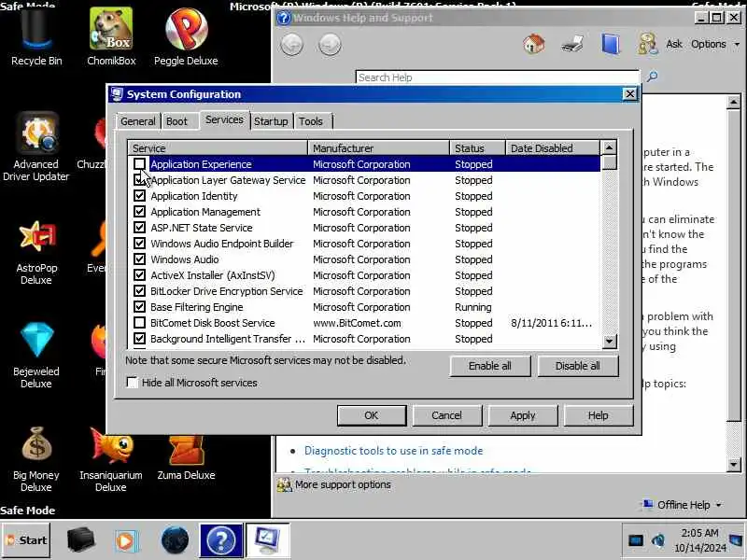This screenshot has width=747, height=560.
Task: Sort by the Service column header
Action: [218, 148]
